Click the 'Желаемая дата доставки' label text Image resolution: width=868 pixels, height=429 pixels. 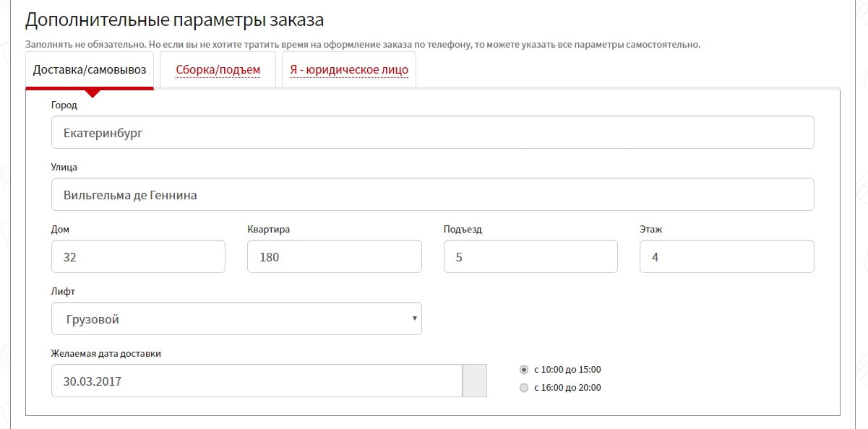click(106, 354)
